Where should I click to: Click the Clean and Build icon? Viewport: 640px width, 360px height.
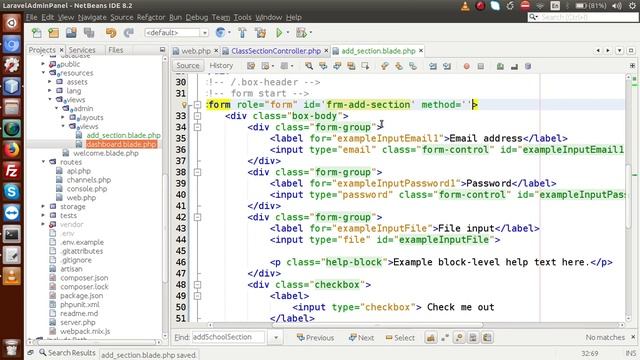pos(260,33)
